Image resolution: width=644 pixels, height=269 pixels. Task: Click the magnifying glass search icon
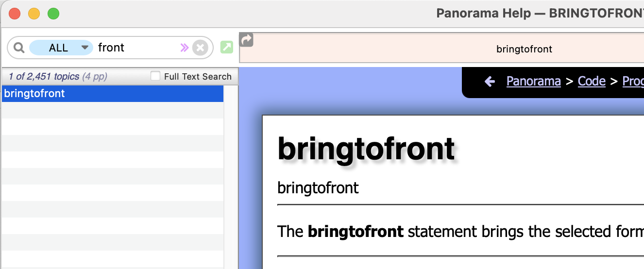[19, 48]
